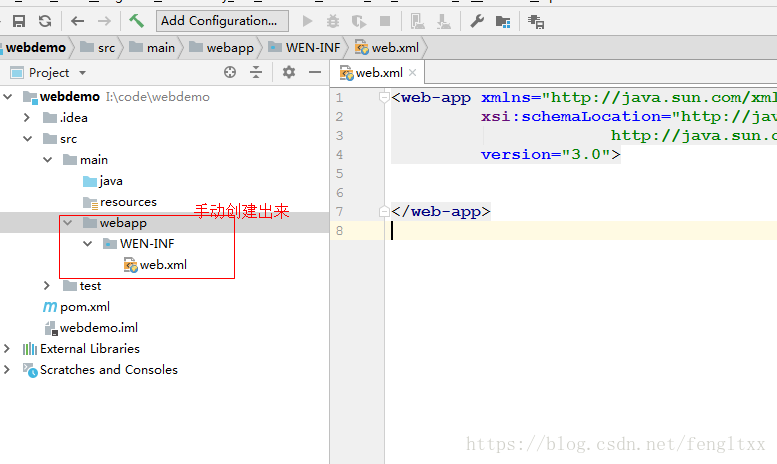Screen dimensions: 777x464
Task: Collapse the webdemo root node
Action: point(8,96)
